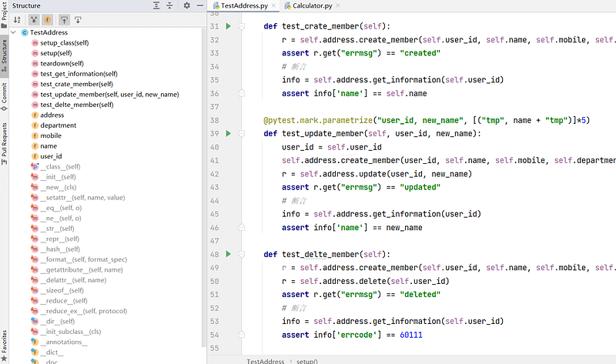The image size is (616, 364).
Task: Toggle Show Fields filter button
Action: pos(47,19)
